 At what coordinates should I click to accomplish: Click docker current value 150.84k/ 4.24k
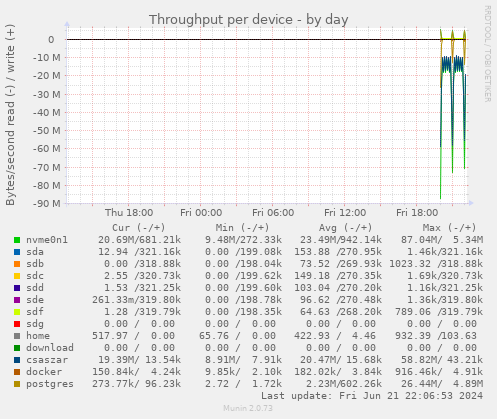click(136, 372)
